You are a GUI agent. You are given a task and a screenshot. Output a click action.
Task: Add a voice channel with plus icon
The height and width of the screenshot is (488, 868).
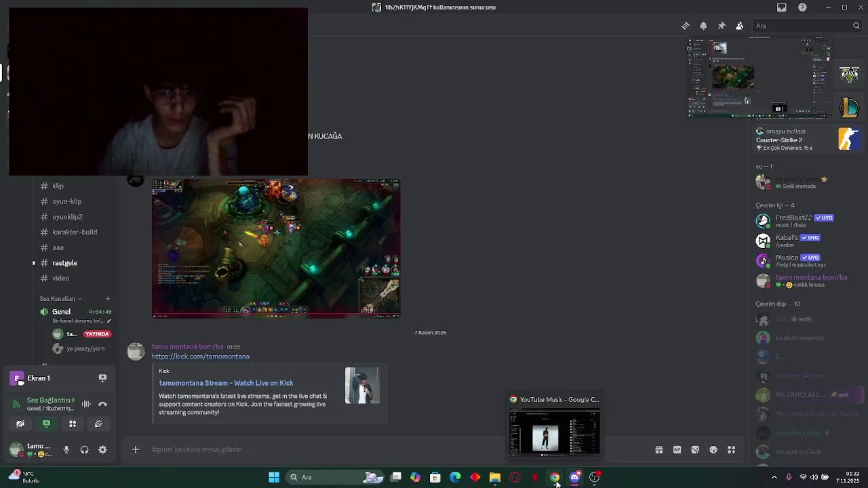coord(108,298)
